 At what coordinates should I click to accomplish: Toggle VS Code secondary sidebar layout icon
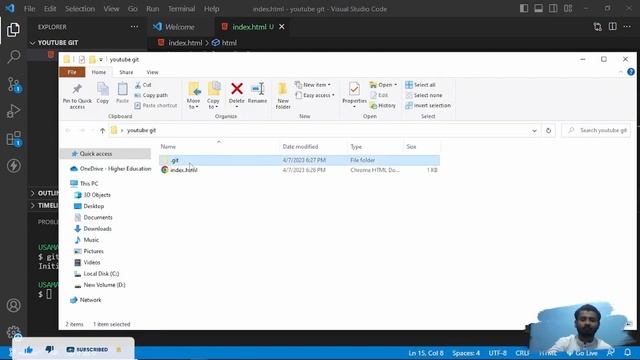[x=553, y=9]
